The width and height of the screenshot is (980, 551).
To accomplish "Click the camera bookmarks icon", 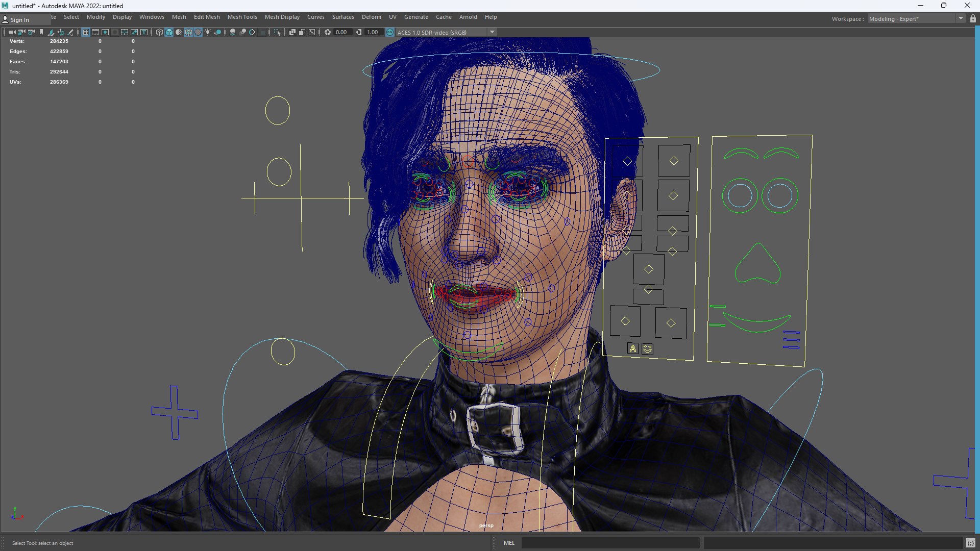I will (x=41, y=32).
